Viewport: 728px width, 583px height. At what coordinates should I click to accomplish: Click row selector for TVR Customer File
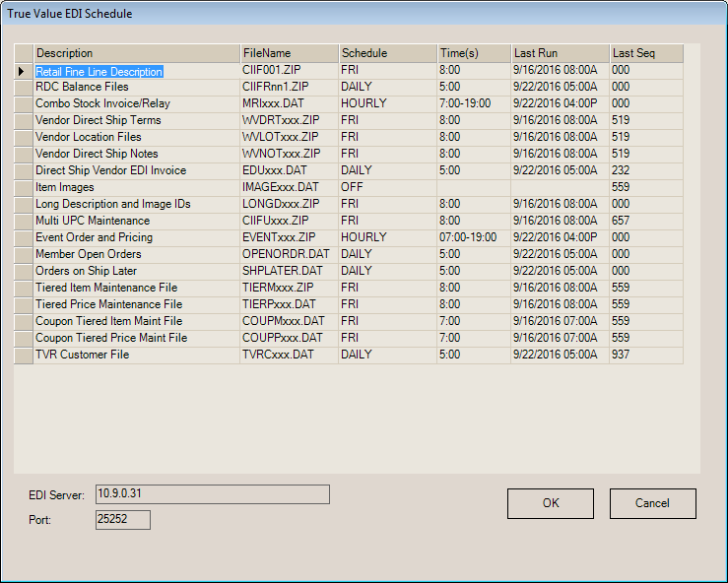point(24,356)
